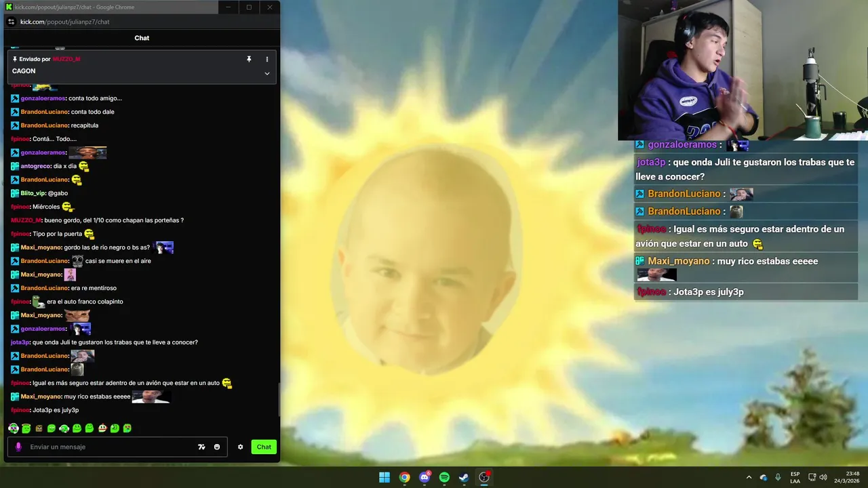Expand the pinned CAGON message chevron
Screen dimensions: 868x488
click(267, 73)
